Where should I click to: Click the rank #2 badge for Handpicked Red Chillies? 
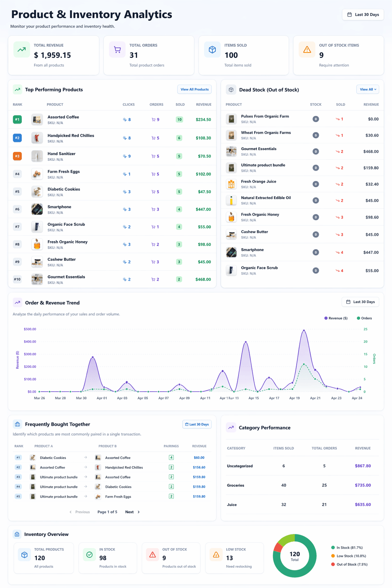17,138
